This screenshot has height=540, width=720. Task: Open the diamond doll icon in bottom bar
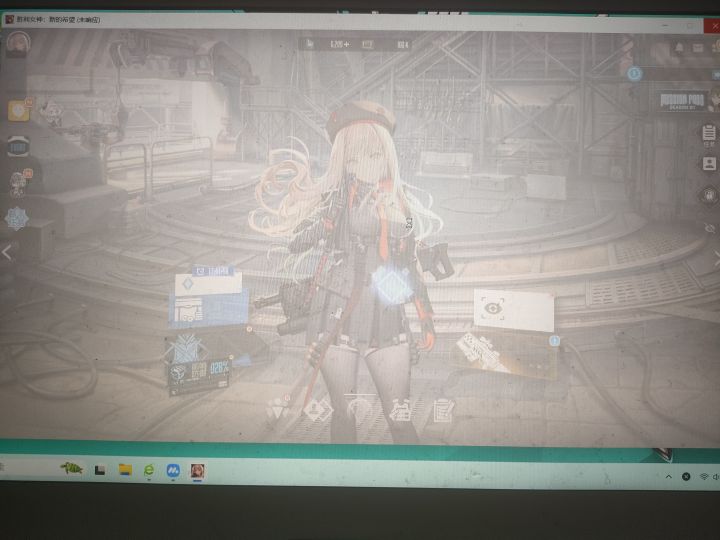tap(318, 411)
